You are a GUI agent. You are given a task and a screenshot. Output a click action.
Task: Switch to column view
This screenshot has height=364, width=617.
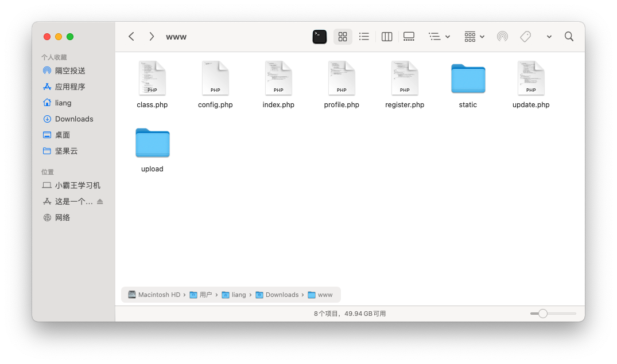pyautogui.click(x=387, y=37)
